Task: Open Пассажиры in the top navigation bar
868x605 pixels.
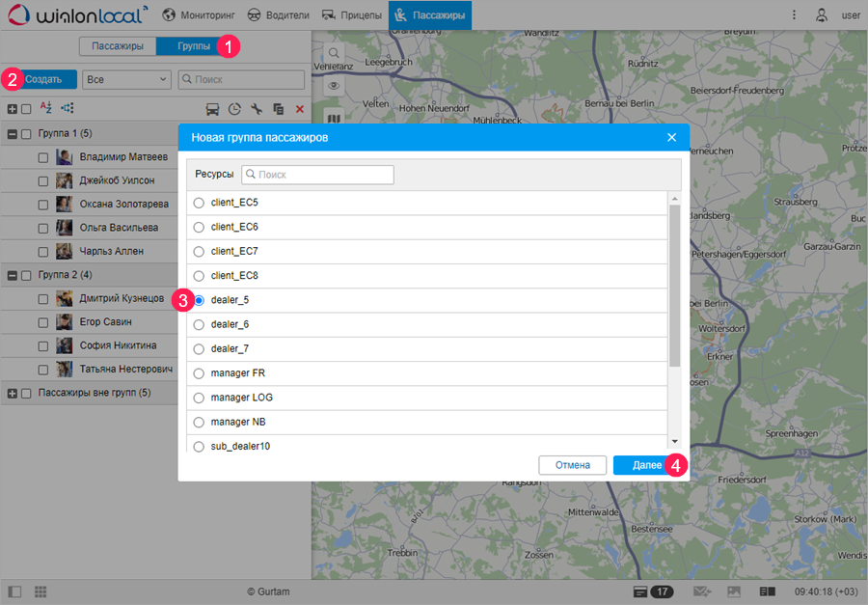Action: [x=430, y=15]
